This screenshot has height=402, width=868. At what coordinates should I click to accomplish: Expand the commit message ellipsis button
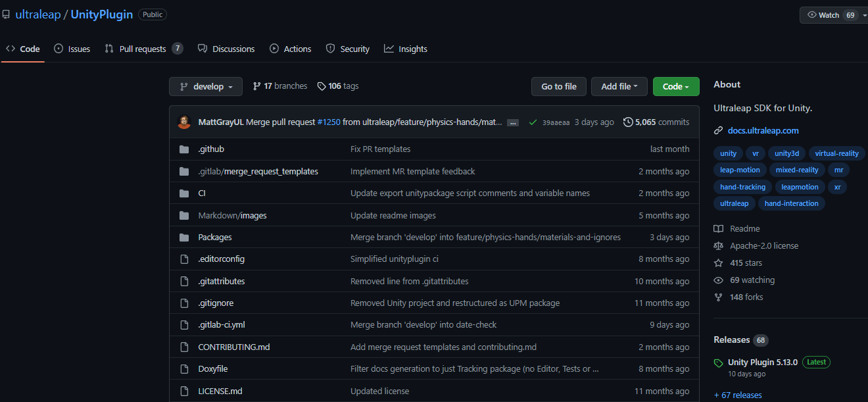point(513,122)
